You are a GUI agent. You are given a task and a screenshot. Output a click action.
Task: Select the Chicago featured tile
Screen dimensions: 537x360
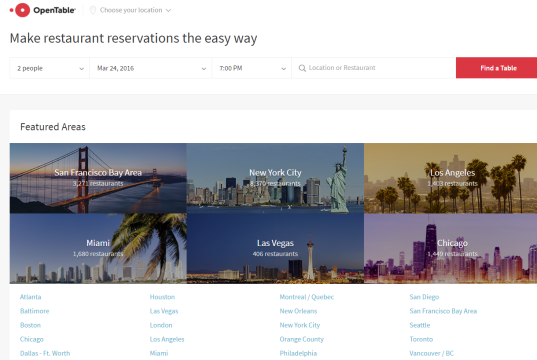point(451,248)
